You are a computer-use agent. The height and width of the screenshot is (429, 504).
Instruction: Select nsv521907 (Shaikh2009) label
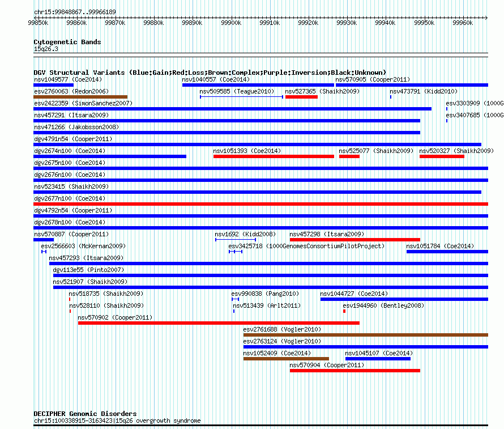[90, 282]
